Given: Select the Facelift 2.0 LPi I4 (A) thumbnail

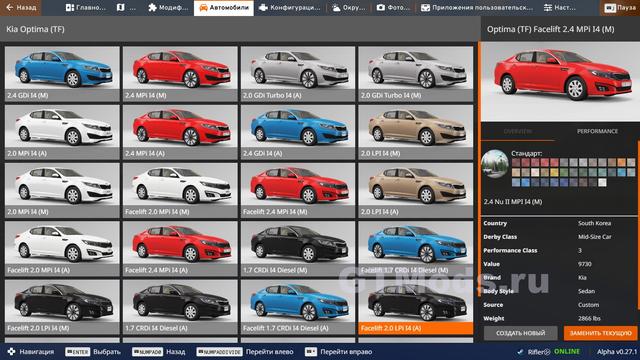Looking at the screenshot, I should coord(416,307).
